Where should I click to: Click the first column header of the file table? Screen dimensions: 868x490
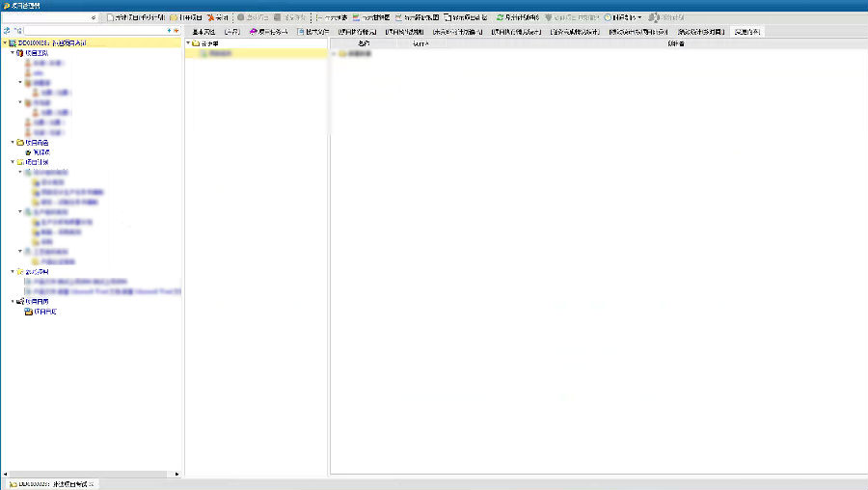point(364,43)
